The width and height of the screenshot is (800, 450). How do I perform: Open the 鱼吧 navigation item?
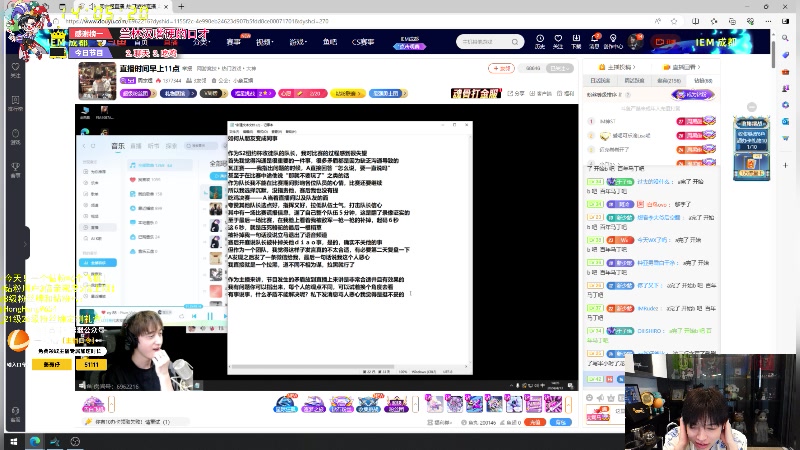(x=330, y=42)
